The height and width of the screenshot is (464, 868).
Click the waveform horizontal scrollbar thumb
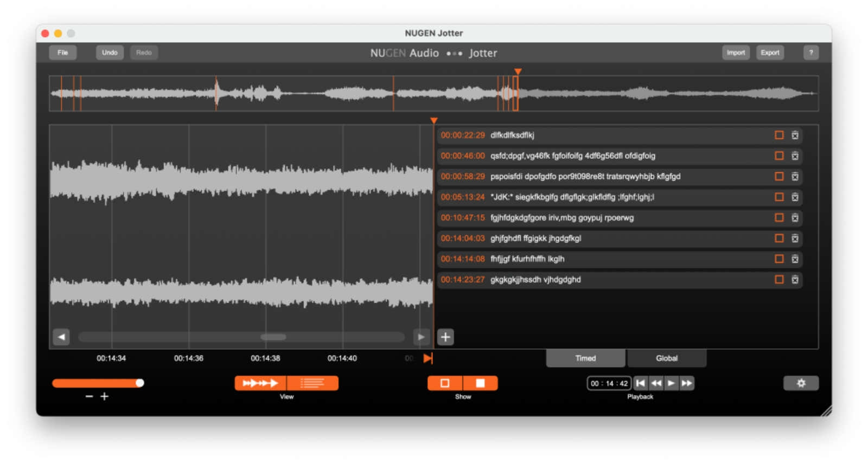pos(273,337)
